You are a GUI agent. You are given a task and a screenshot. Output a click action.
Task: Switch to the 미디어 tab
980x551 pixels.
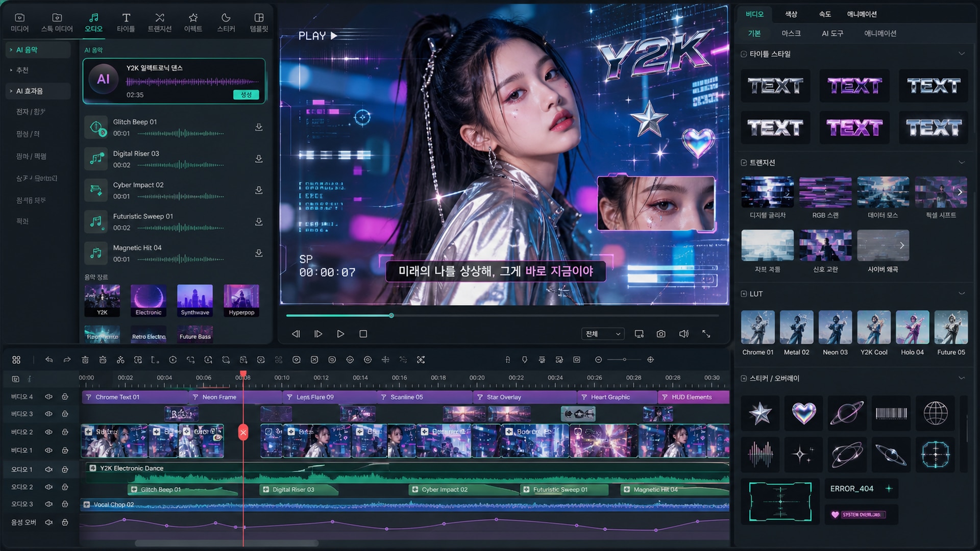(19, 23)
